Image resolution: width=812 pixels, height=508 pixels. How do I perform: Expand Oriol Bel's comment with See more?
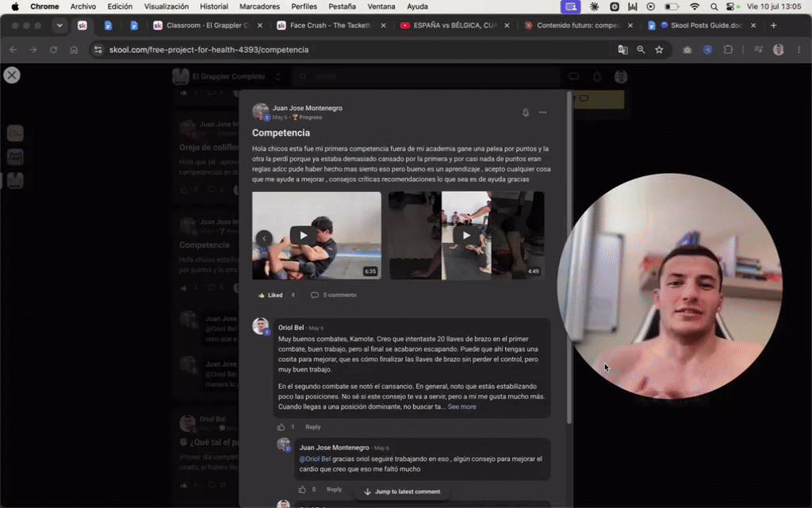462,407
